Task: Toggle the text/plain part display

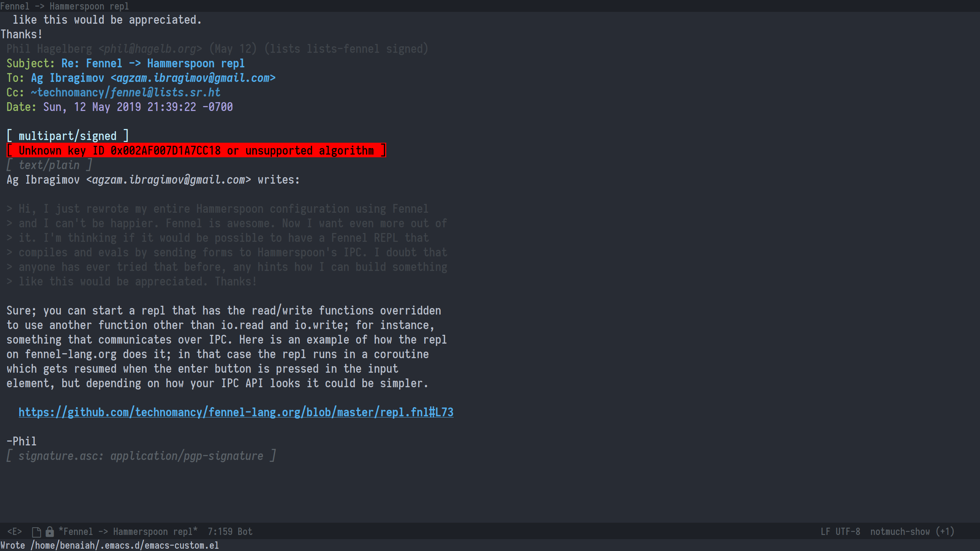Action: pyautogui.click(x=49, y=165)
